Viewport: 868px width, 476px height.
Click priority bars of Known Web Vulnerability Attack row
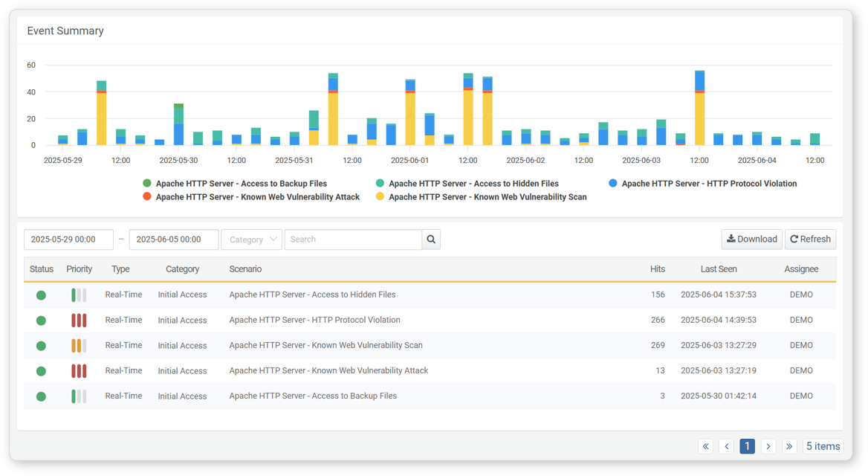pyautogui.click(x=79, y=370)
